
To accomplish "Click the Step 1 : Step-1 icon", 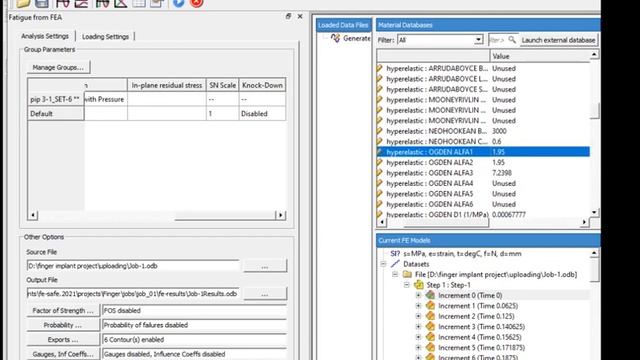I will [x=419, y=285].
